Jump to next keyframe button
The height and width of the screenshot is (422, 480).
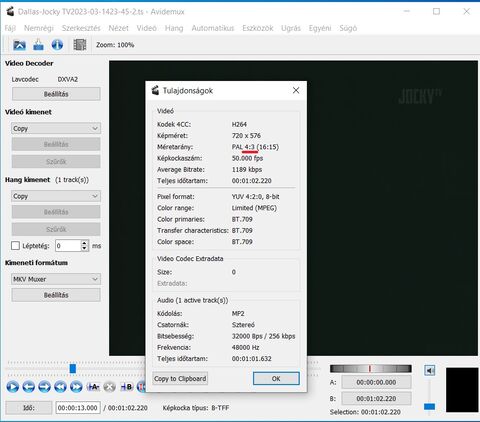76,387
